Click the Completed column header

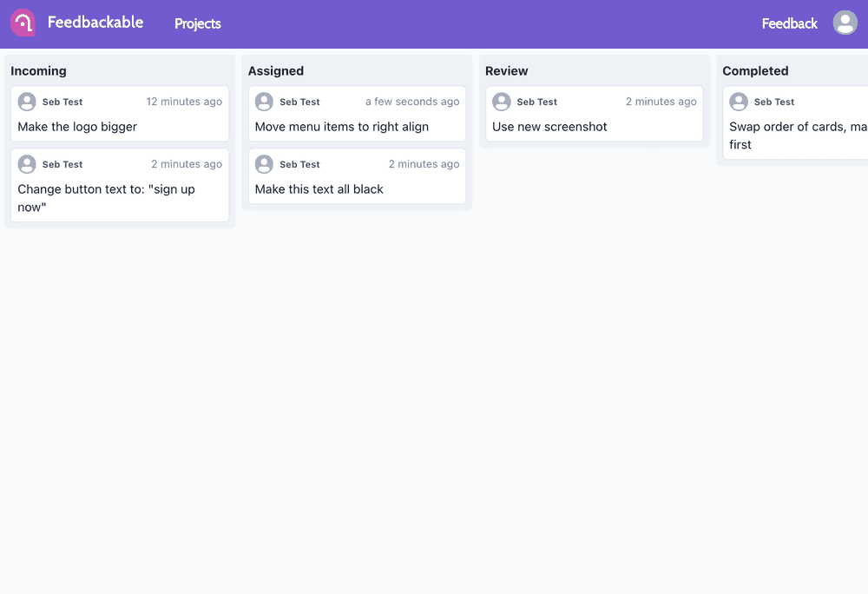pyautogui.click(x=755, y=71)
